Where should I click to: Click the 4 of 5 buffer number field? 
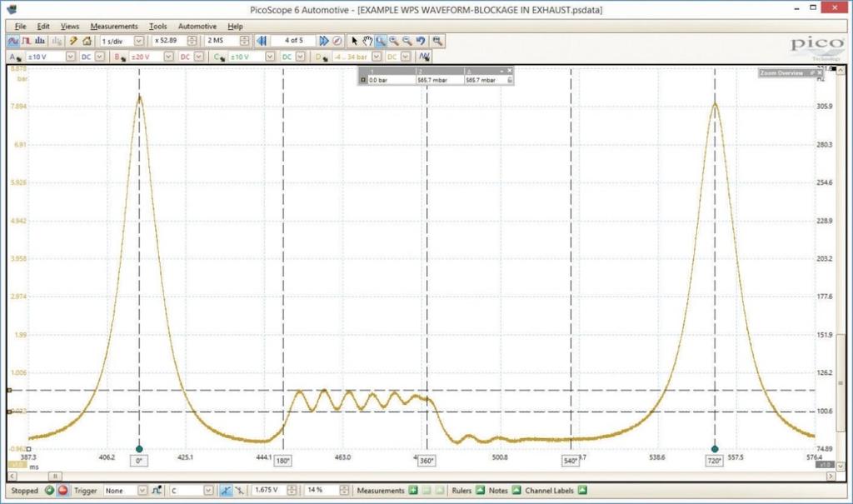(x=294, y=41)
